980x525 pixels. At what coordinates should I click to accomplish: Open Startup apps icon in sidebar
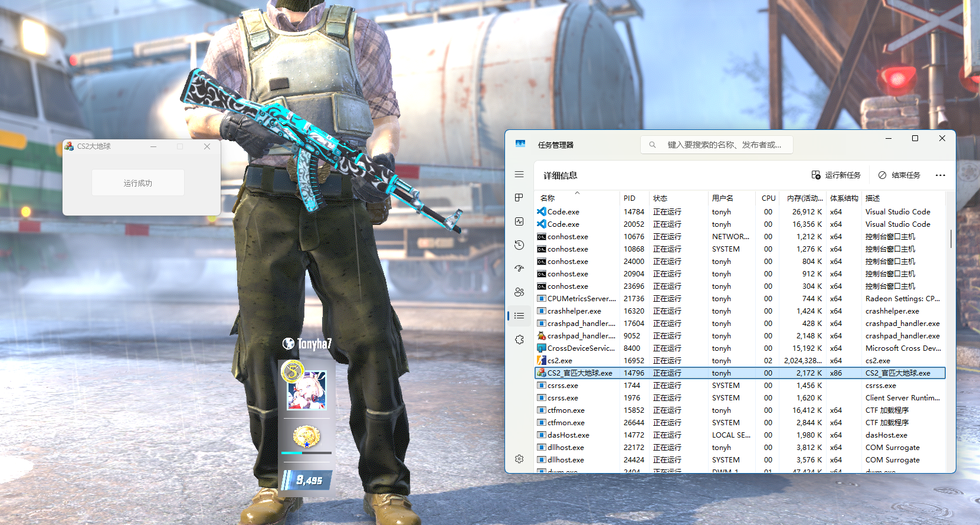pyautogui.click(x=519, y=268)
